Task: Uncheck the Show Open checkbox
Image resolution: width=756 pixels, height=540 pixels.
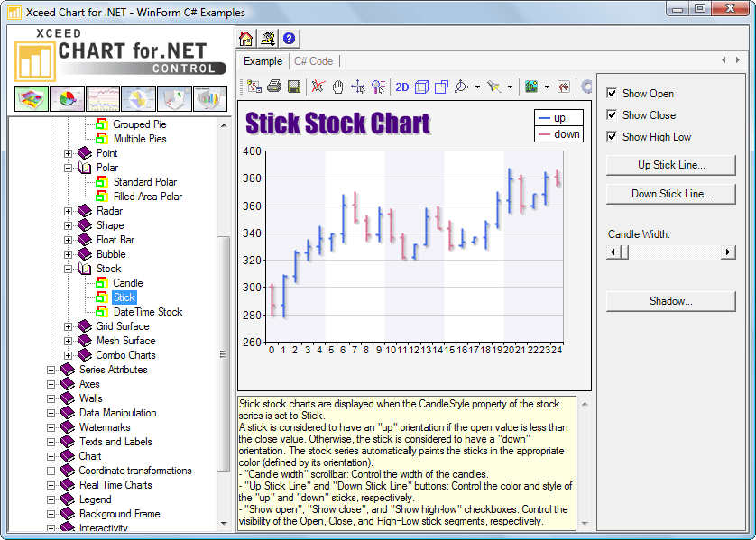Action: coord(612,94)
